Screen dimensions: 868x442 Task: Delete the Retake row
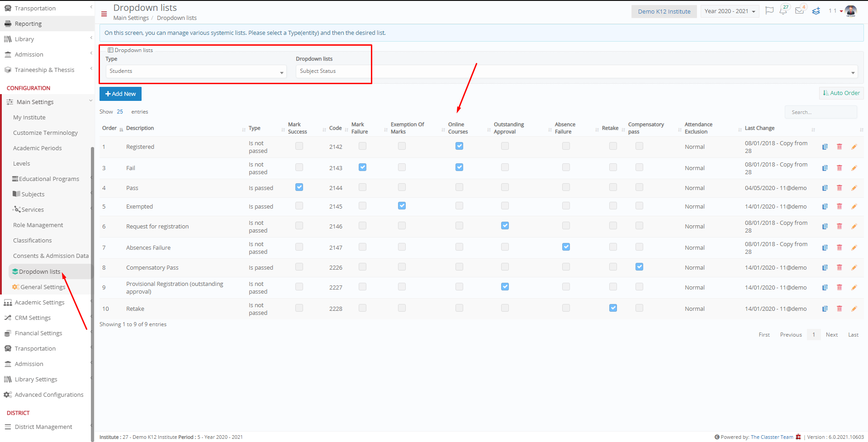tap(840, 309)
